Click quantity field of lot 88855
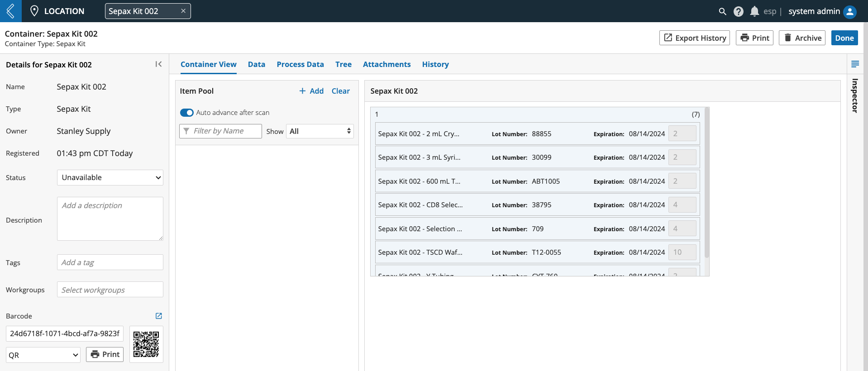This screenshot has height=371, width=868. point(682,133)
